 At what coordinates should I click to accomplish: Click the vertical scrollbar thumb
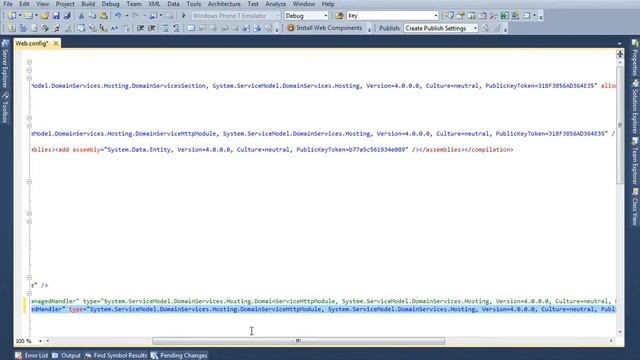click(620, 125)
